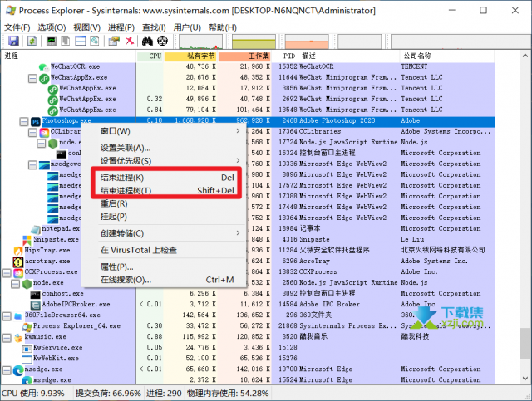Image resolution: width=532 pixels, height=401 pixels.
Task: Click the Refresh Now toolbar icon
Action: pyautogui.click(x=32, y=41)
